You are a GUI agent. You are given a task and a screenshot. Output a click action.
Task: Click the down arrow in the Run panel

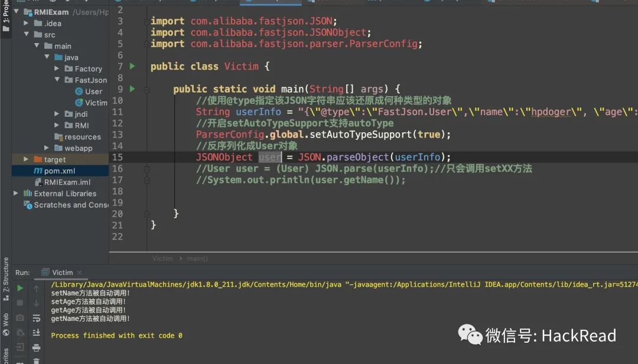(36, 303)
